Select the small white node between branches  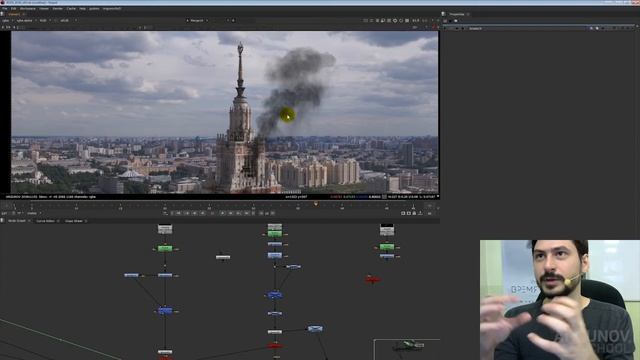click(x=223, y=257)
